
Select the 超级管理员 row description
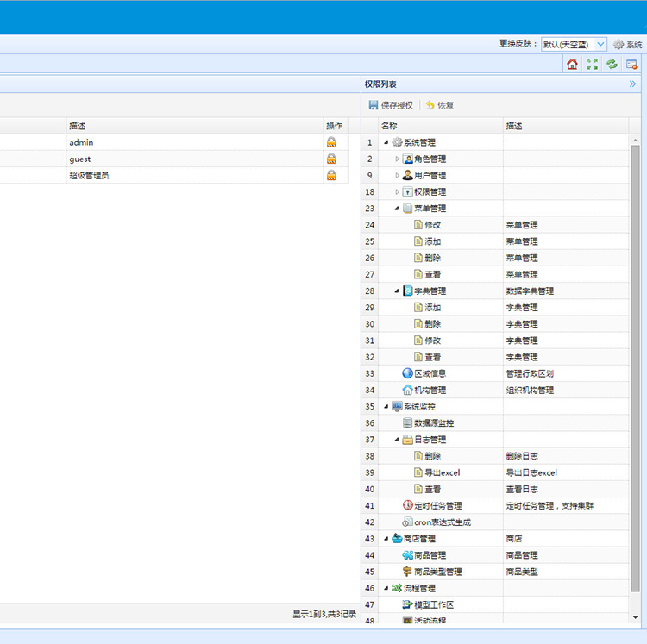point(89,175)
